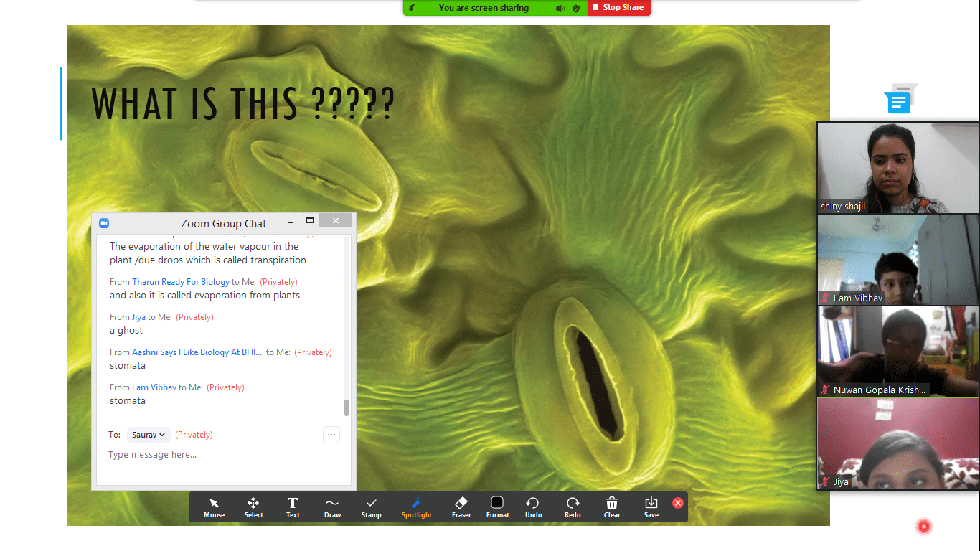
Task: Open the Draw tool options
Action: (332, 507)
